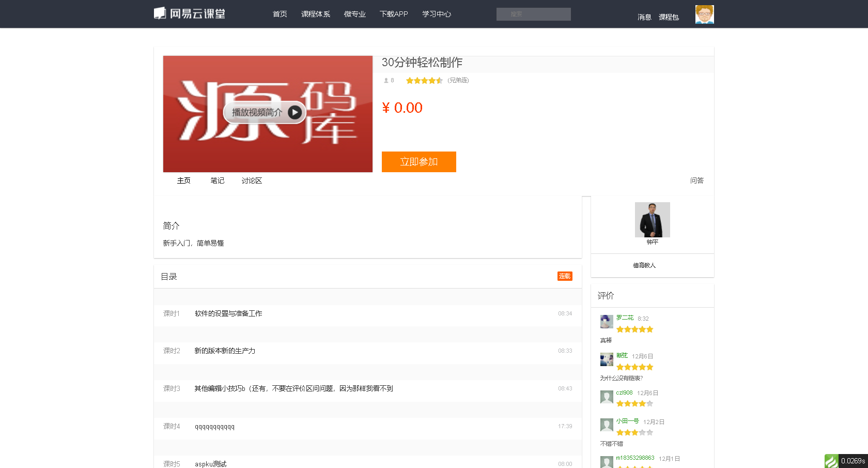Image resolution: width=868 pixels, height=468 pixels.
Task: Click reviewer 罗二花's avatar
Action: [607, 322]
